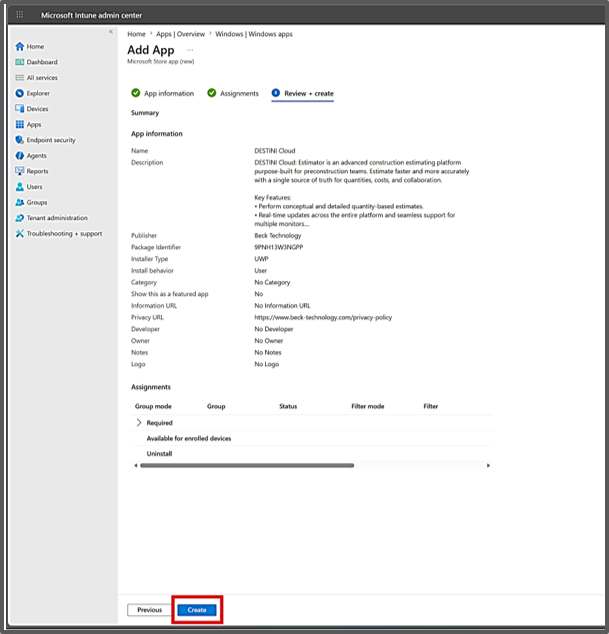The width and height of the screenshot is (609, 634).
Task: Open Reports icon in the sidebar
Action: 19,171
